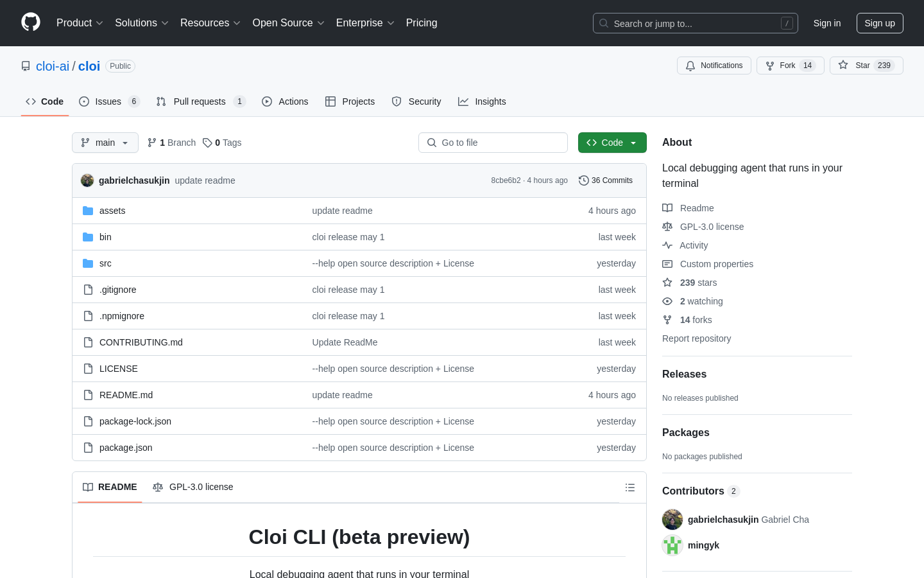The width and height of the screenshot is (924, 578).
Task: Click the package.json file icon
Action: (x=88, y=448)
